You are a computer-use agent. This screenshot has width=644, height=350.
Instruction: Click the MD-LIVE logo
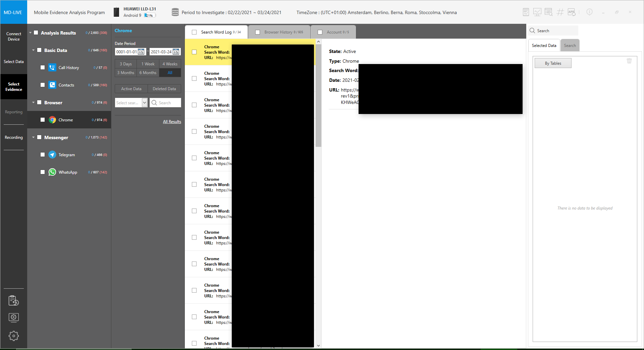(13, 12)
